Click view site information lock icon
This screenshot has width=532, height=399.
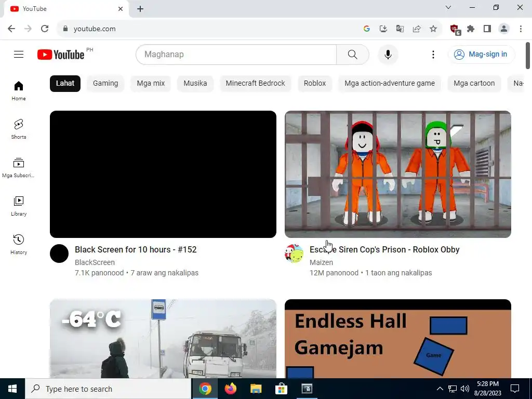tap(65, 29)
